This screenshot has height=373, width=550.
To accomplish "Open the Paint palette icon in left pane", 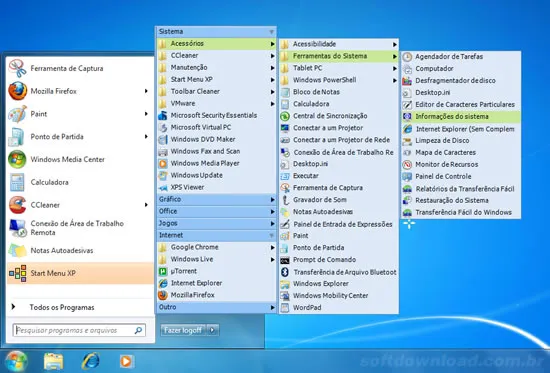I will click(x=18, y=114).
